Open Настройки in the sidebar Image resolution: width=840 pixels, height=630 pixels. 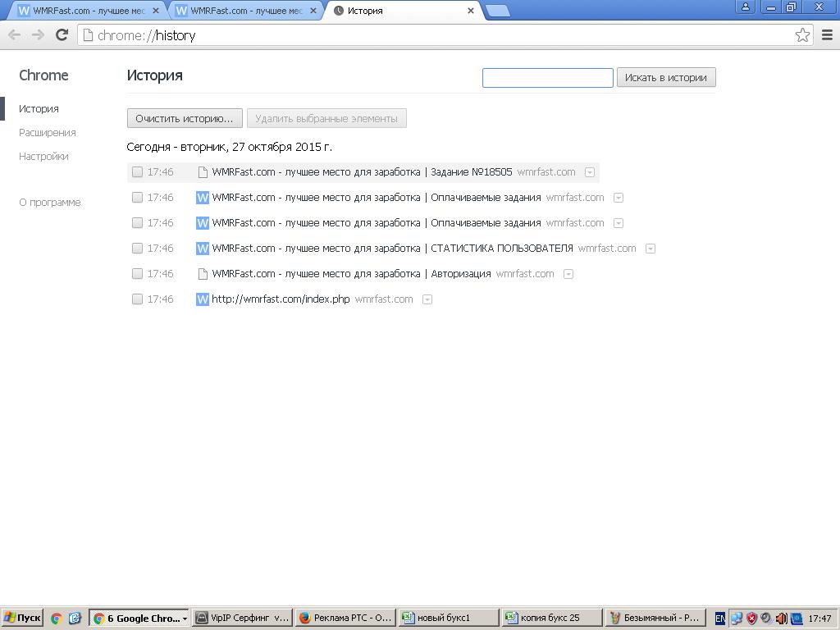[43, 157]
